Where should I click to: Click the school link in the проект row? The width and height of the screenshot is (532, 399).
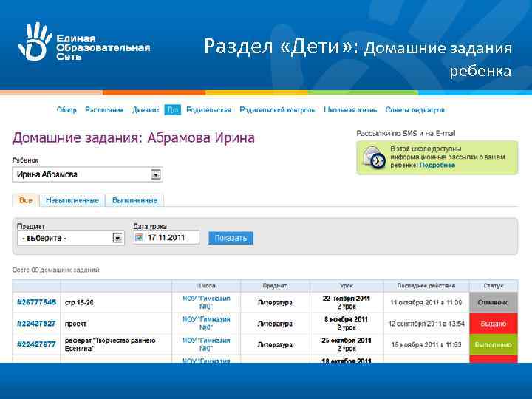[206, 324]
